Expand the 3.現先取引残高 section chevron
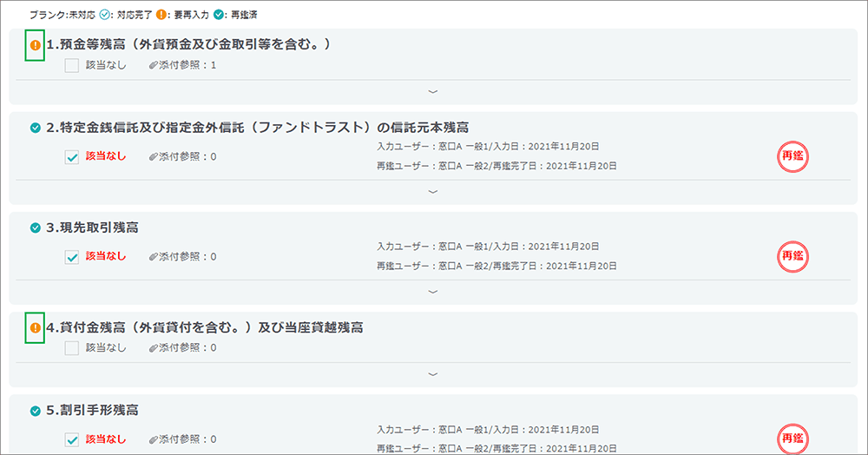 (x=433, y=291)
